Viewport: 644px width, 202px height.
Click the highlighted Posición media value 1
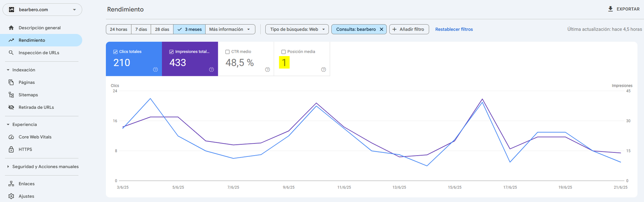[284, 62]
